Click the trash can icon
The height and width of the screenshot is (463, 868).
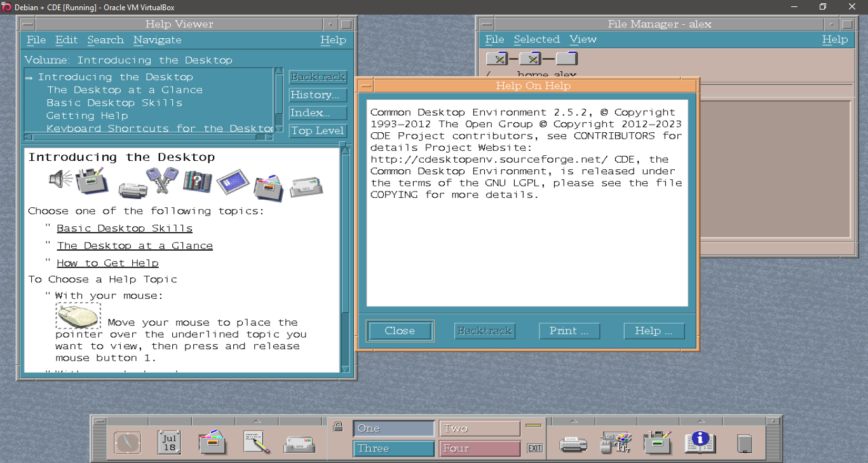tap(744, 443)
